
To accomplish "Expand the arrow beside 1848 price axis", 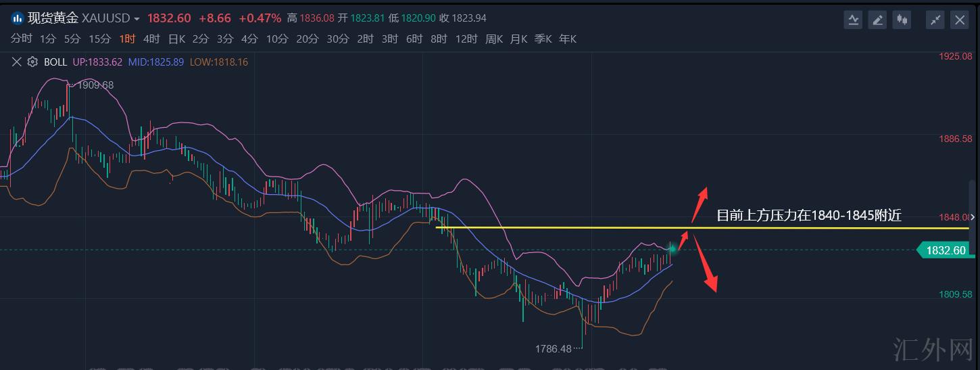I will (x=973, y=217).
